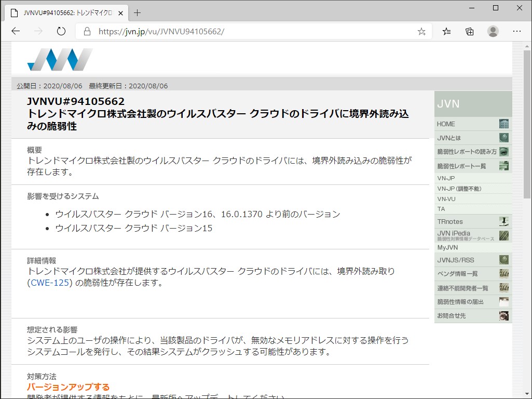Toggle the add-to-favorites star

(x=421, y=31)
